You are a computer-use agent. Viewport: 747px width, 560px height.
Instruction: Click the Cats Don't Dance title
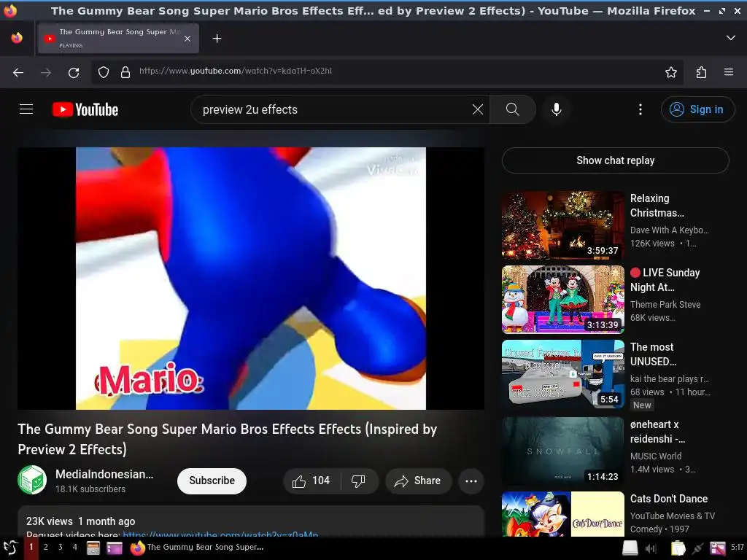click(669, 499)
